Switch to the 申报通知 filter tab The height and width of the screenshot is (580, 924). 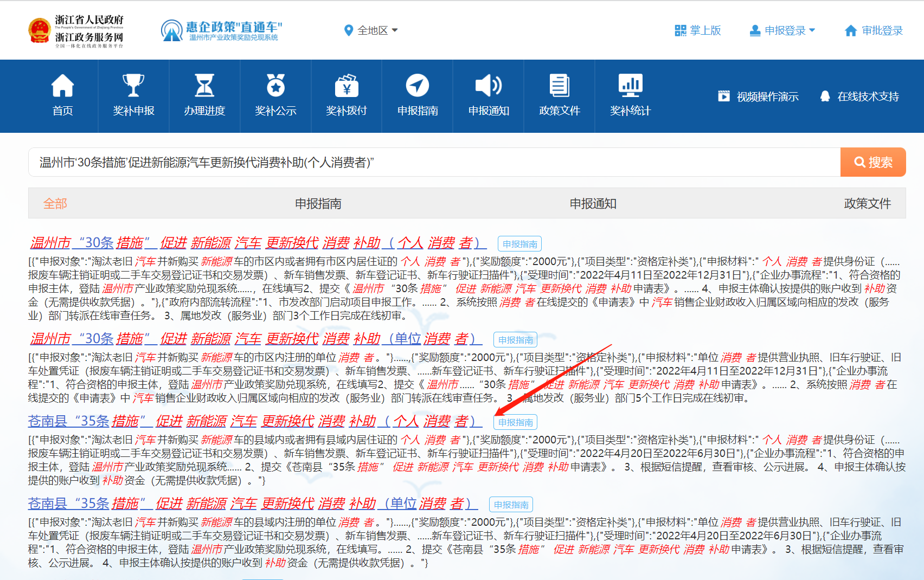(x=593, y=204)
